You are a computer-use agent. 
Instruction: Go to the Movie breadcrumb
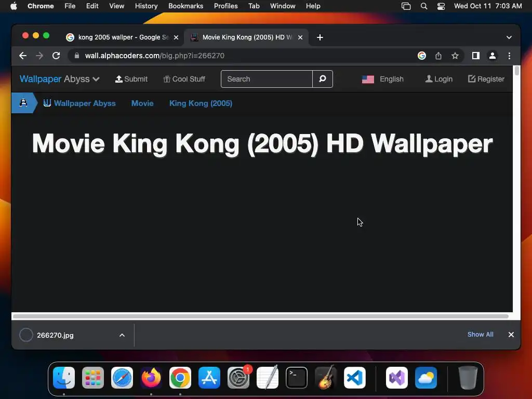point(142,103)
